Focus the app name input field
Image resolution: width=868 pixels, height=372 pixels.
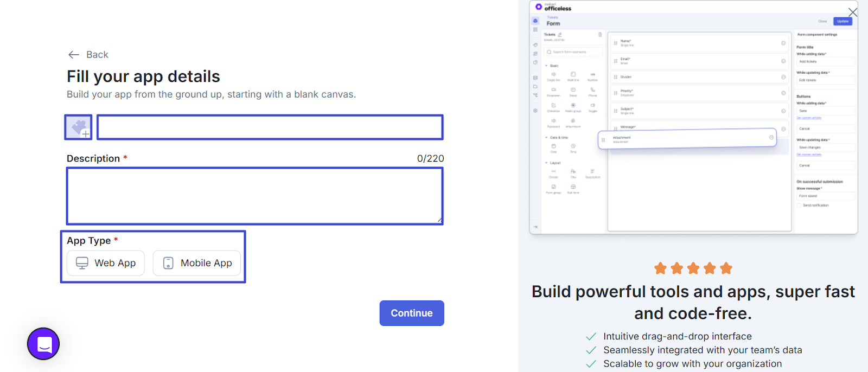click(x=270, y=127)
